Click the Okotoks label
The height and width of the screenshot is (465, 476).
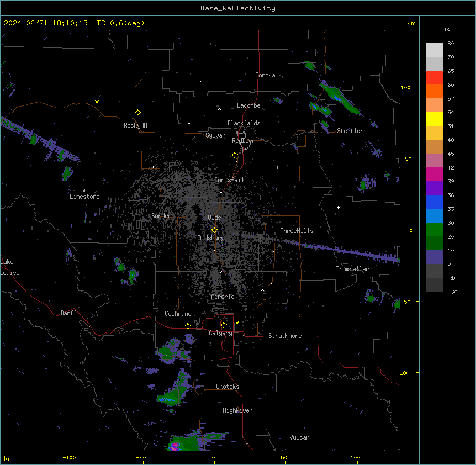coord(228,387)
